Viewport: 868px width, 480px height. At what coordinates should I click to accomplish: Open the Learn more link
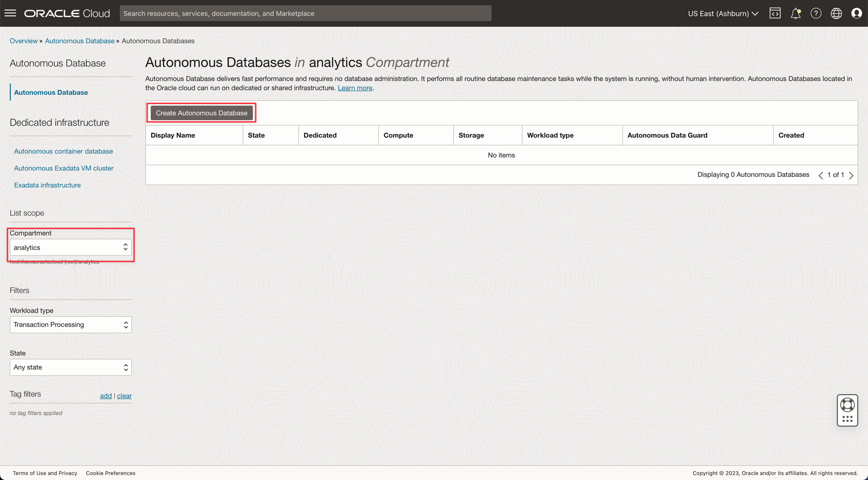click(x=355, y=88)
